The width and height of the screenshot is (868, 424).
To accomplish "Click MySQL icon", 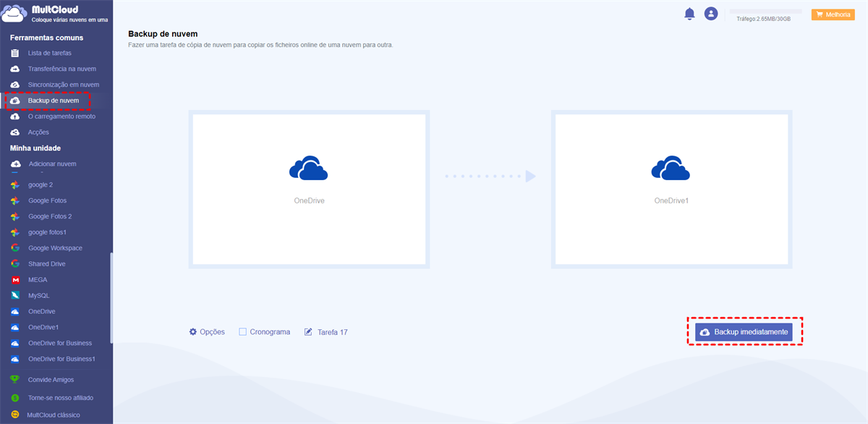I will click(x=14, y=296).
